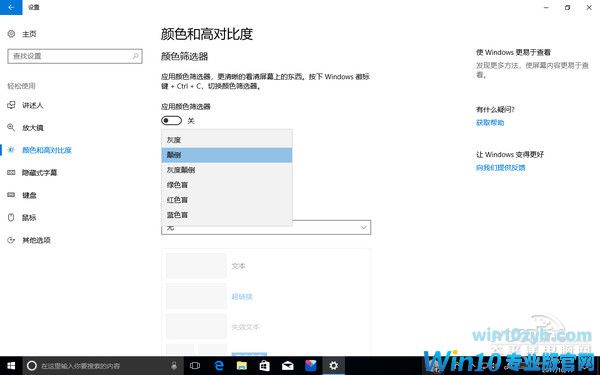
Task: Pick the 文本 color swatch
Action: pos(196,266)
